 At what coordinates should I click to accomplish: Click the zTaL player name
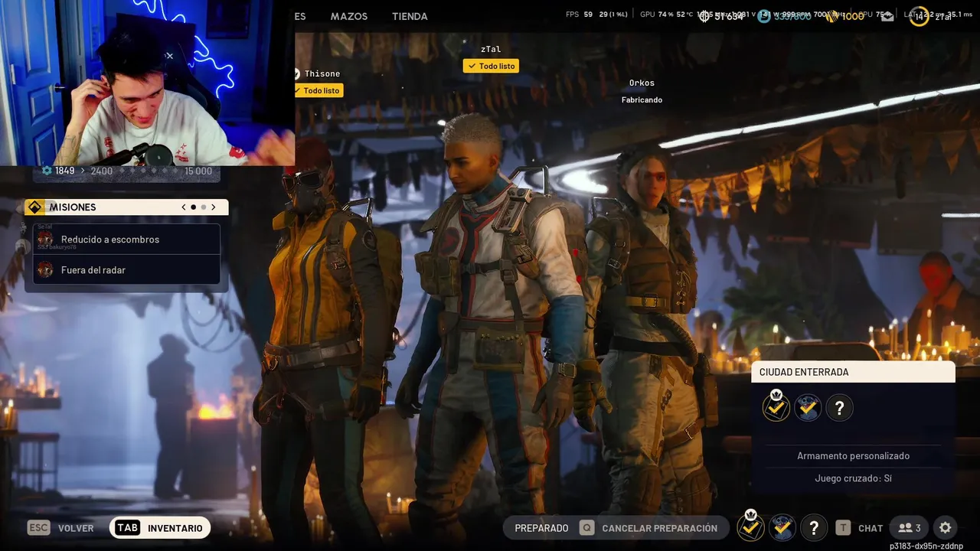point(491,49)
